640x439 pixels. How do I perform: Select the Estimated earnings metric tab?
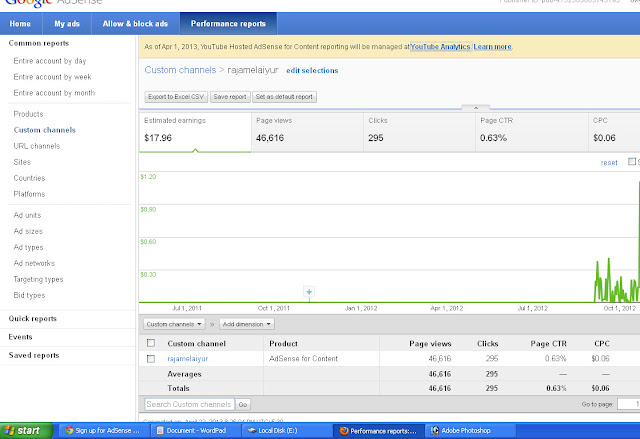(195, 132)
